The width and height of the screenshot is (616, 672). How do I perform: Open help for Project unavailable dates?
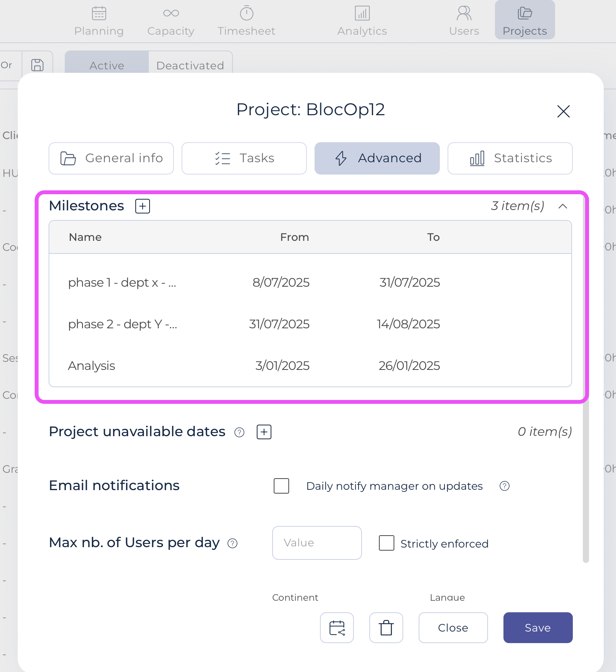tap(239, 432)
